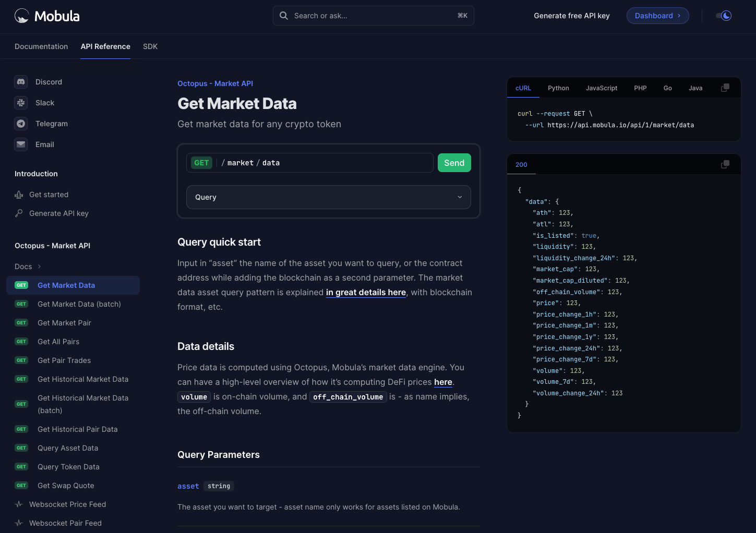Click Generate free API key link
Image resolution: width=756 pixels, height=533 pixels.
[572, 16]
